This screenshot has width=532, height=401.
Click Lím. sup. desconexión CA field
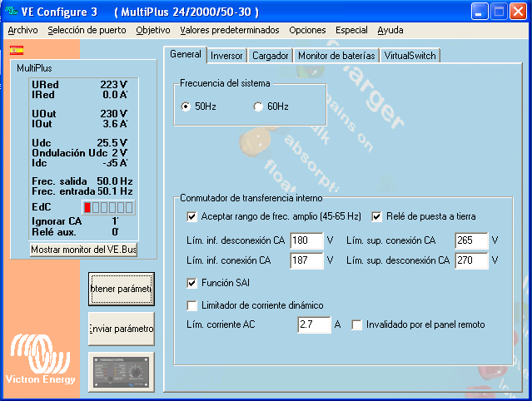point(471,260)
